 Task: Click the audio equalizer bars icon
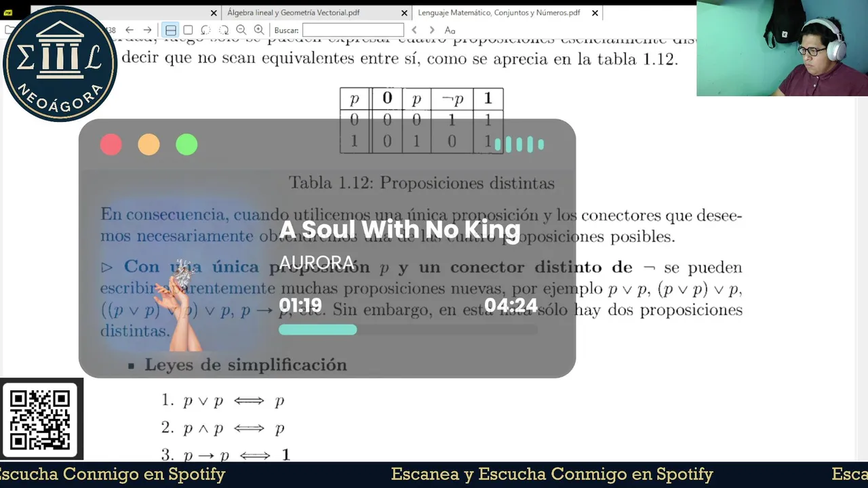coord(519,144)
